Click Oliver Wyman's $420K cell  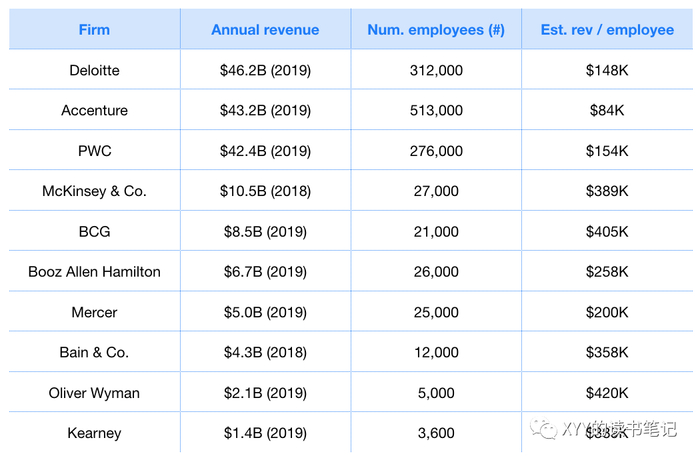pos(607,393)
